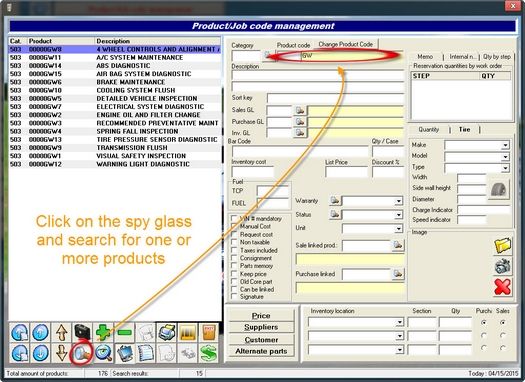Screen dimensions: 525x382
Task: Open the Sales GL lookup icon
Action: tap(300, 110)
